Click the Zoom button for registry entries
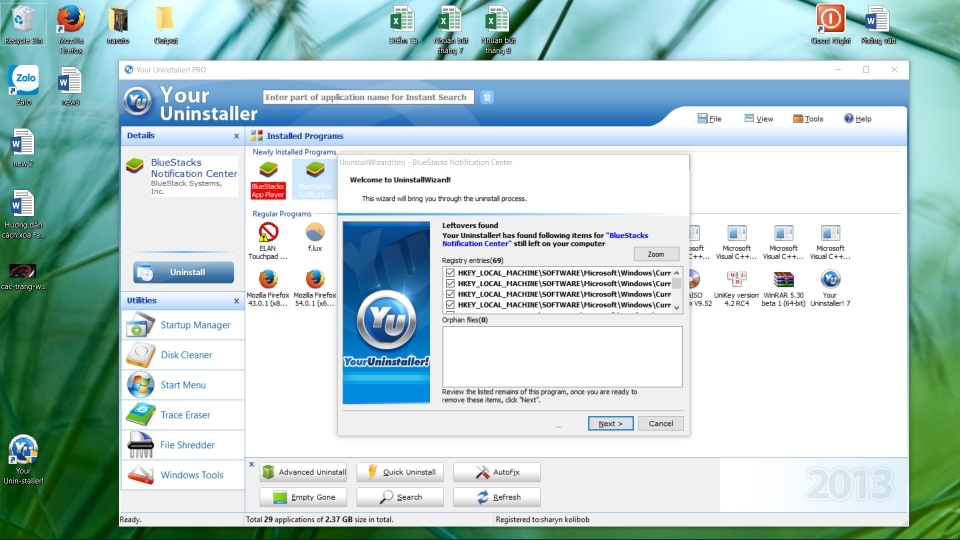This screenshot has height=540, width=960. pyautogui.click(x=656, y=254)
